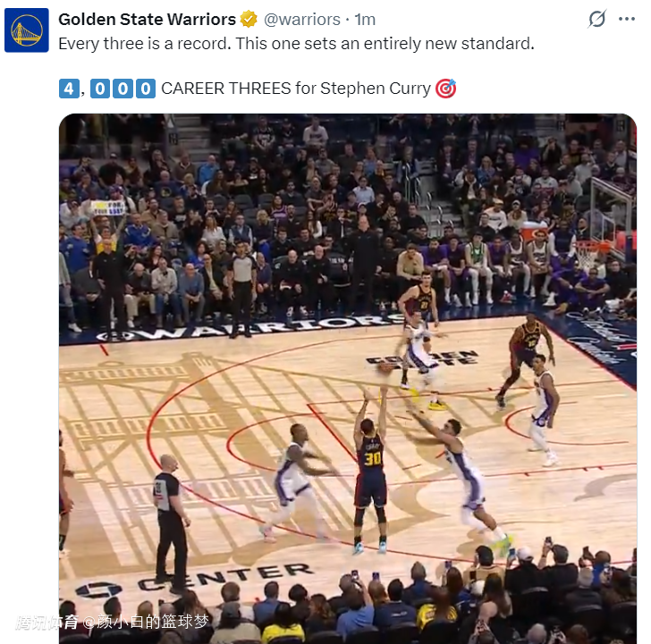Click the Golden State Warriors display name

point(147,20)
